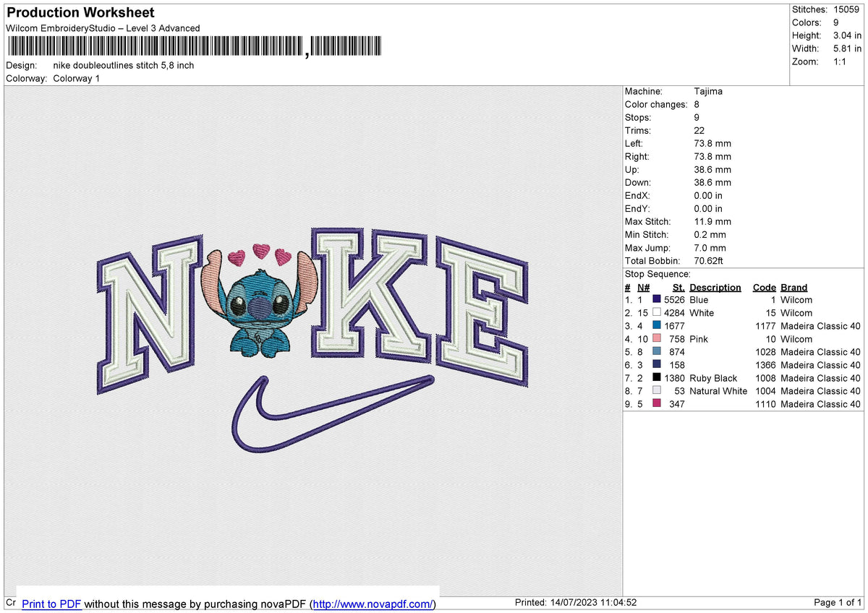Select the Pink color swatch in stop 4
Image resolution: width=868 pixels, height=613 pixels.
pos(657,338)
